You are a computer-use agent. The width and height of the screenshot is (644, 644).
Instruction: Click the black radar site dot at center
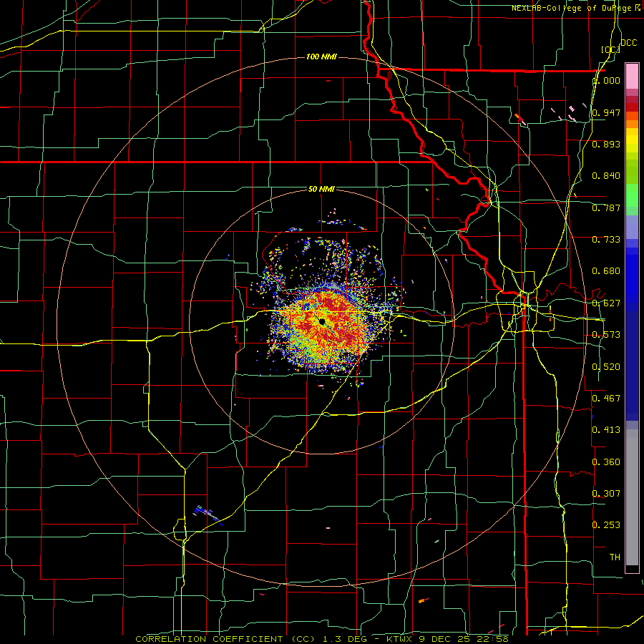(322, 321)
